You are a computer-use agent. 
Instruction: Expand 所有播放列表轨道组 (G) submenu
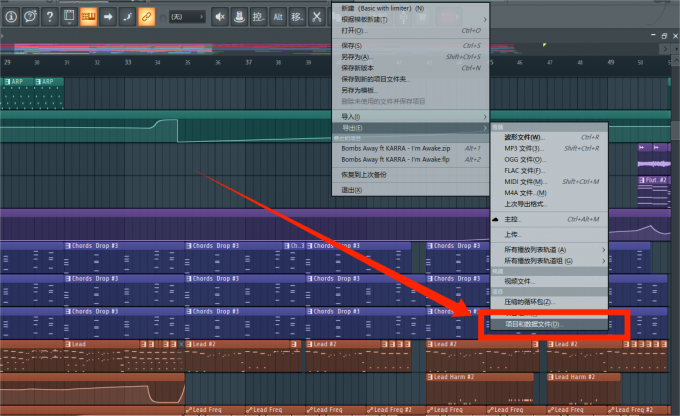(549, 261)
